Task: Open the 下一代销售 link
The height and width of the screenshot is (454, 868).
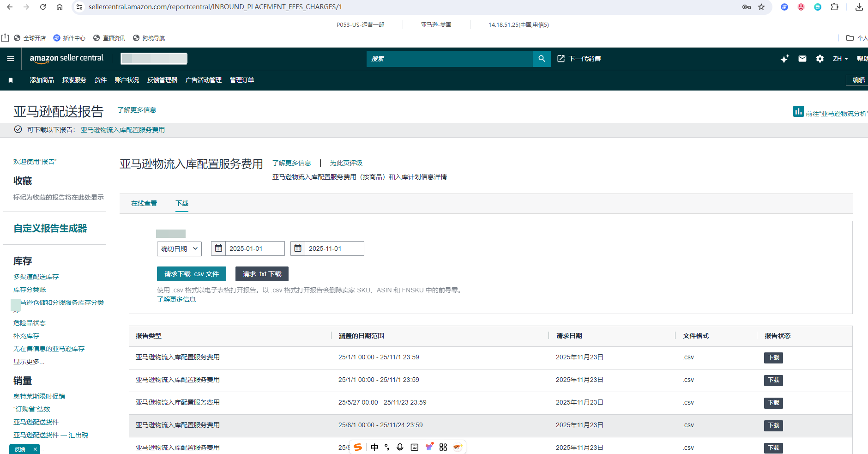Action: [x=579, y=59]
